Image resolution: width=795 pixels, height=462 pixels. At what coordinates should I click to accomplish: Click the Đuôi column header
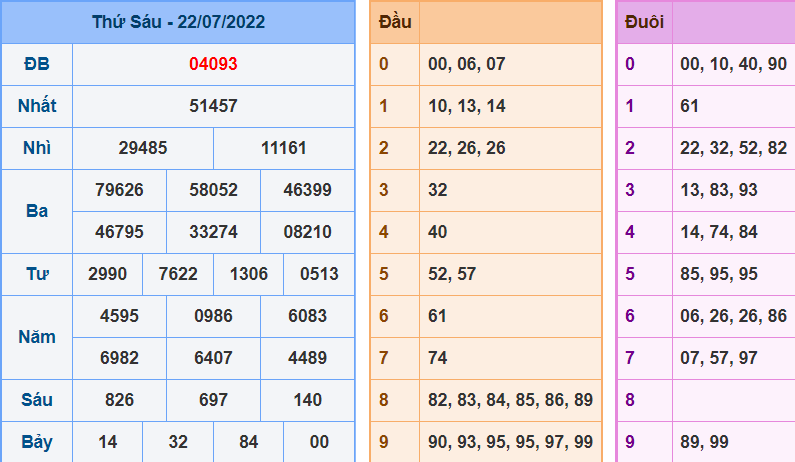644,22
